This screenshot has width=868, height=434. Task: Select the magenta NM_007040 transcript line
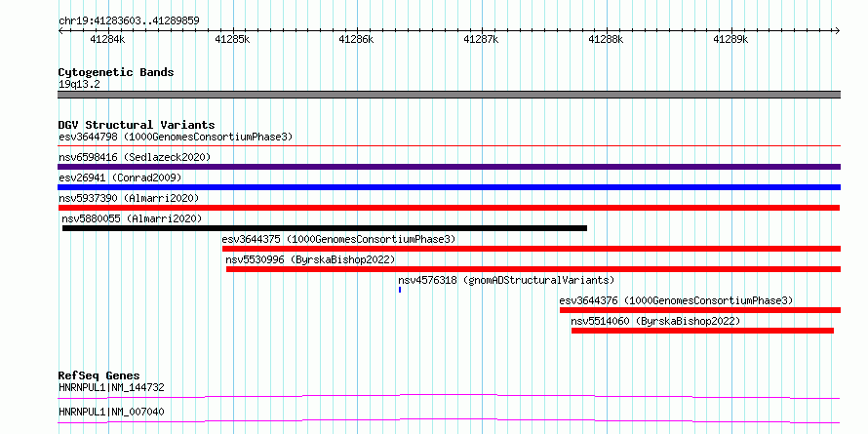(x=449, y=420)
